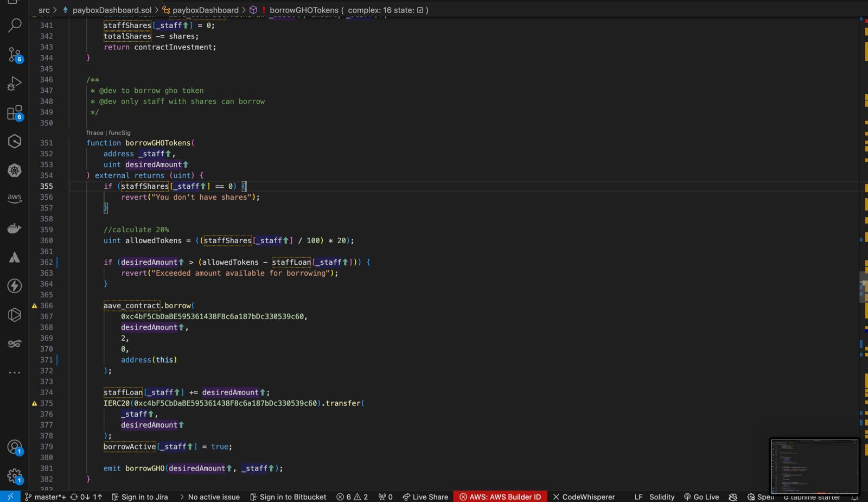The image size is (868, 502).
Task: Toggle Spell checker in status bar
Action: tap(761, 497)
